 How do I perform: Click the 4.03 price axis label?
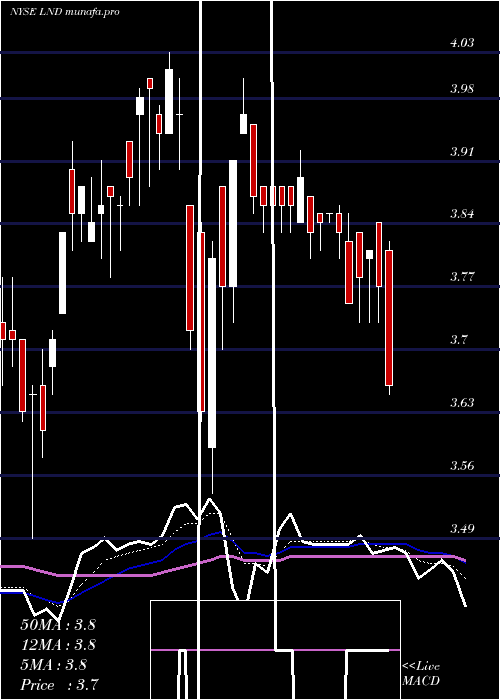462,43
